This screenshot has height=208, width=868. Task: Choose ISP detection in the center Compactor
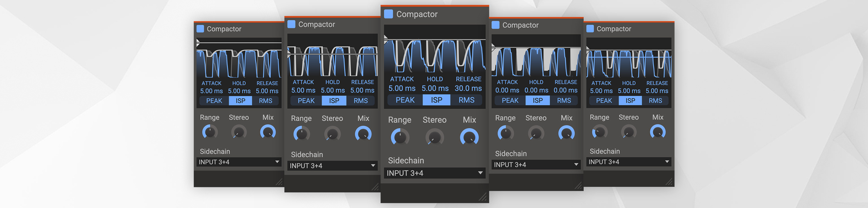coord(436,100)
